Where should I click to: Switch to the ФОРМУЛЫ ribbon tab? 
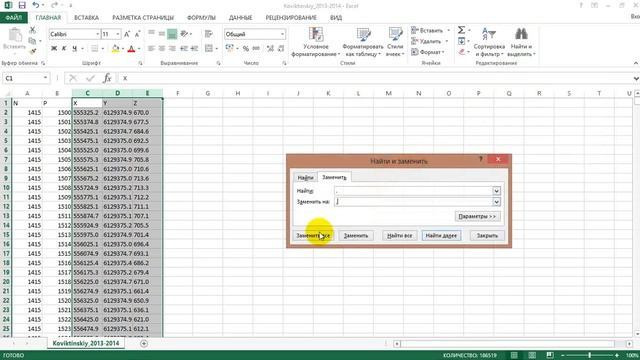(x=201, y=18)
